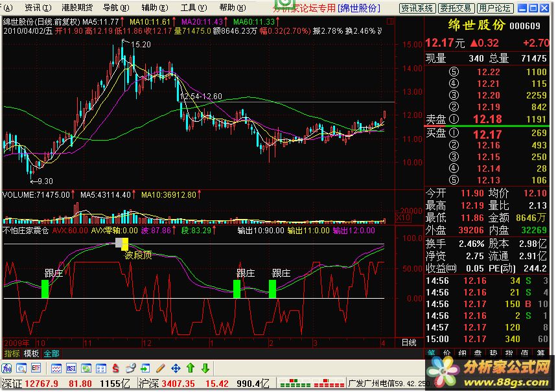Switch to the 全部 tab
Screen dimensions: 556x392
click(x=51, y=353)
